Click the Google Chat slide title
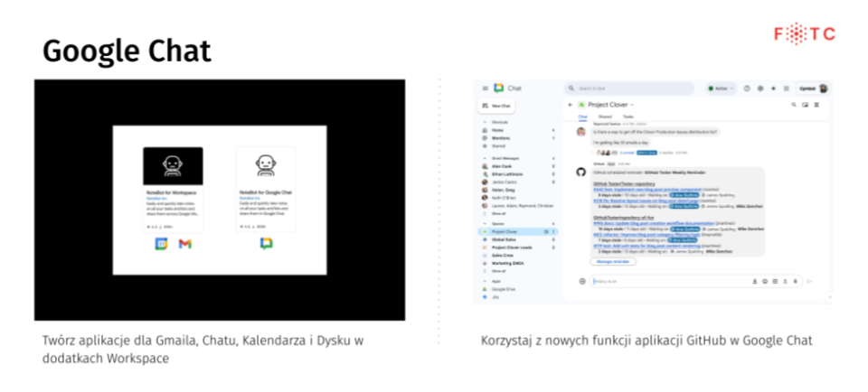Image resolution: width=868 pixels, height=392 pixels. point(127,51)
